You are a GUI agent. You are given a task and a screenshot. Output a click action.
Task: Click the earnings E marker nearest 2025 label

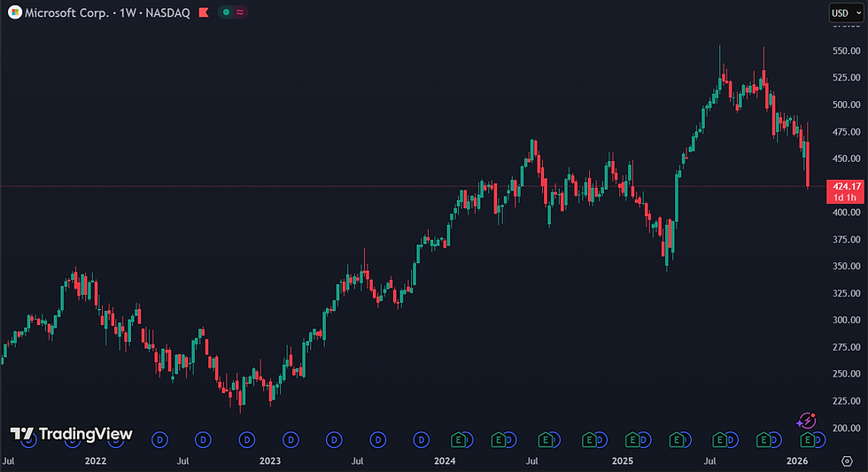point(632,440)
